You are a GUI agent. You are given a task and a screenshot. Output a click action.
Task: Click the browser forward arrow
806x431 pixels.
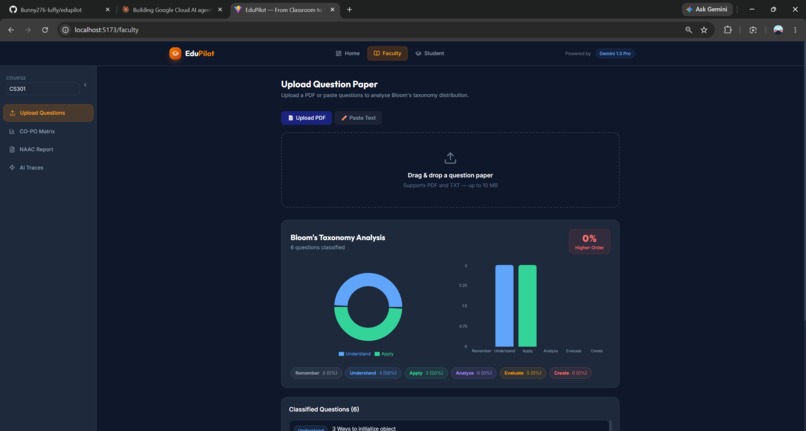(28, 30)
